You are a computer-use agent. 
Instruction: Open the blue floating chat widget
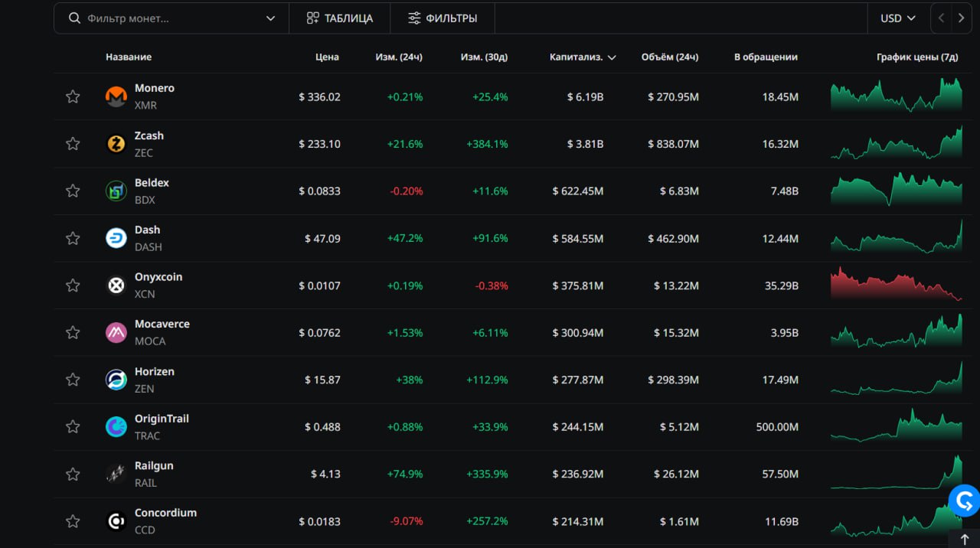pos(963,501)
